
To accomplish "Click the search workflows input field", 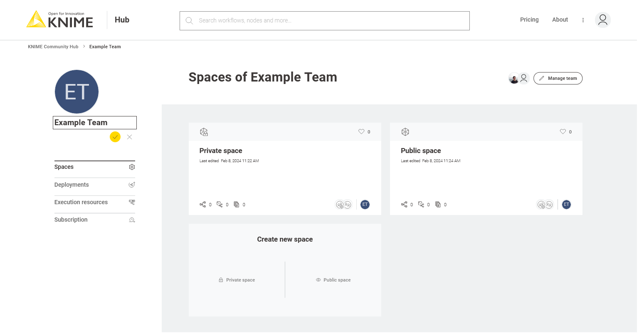I will [x=324, y=20].
